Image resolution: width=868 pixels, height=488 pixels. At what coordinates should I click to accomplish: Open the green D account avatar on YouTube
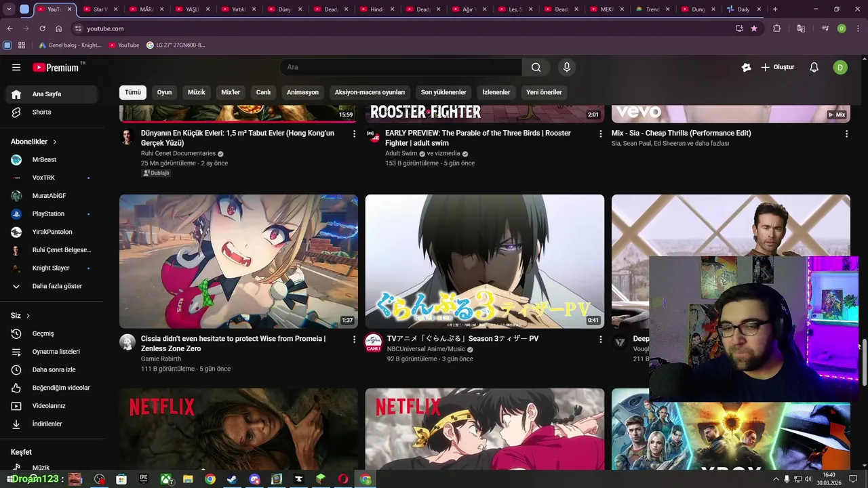click(x=840, y=67)
